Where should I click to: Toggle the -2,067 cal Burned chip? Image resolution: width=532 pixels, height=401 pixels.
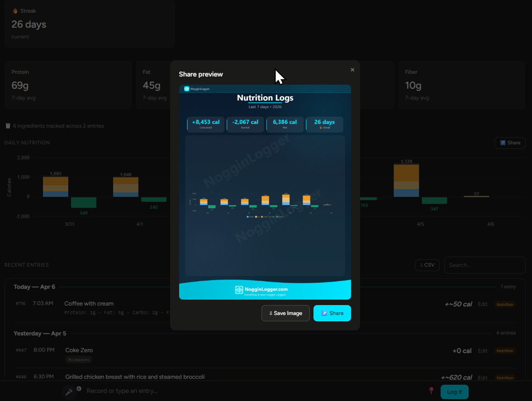point(245,124)
